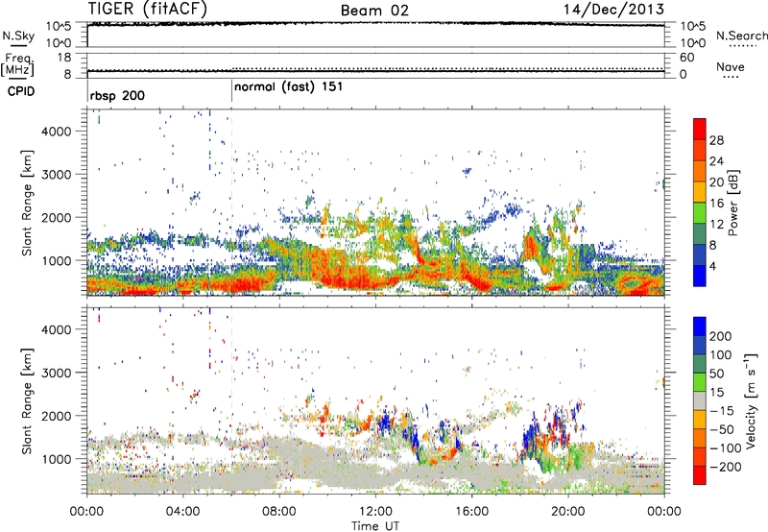This screenshot has height=532, width=768.
Task: Click the left '10^5' noise axis label
Action: pyautogui.click(x=59, y=27)
